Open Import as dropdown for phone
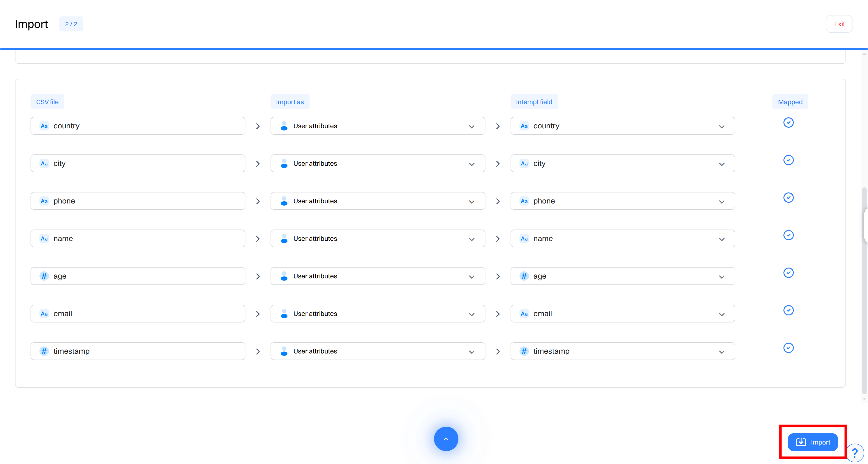This screenshot has width=868, height=464. (x=378, y=201)
